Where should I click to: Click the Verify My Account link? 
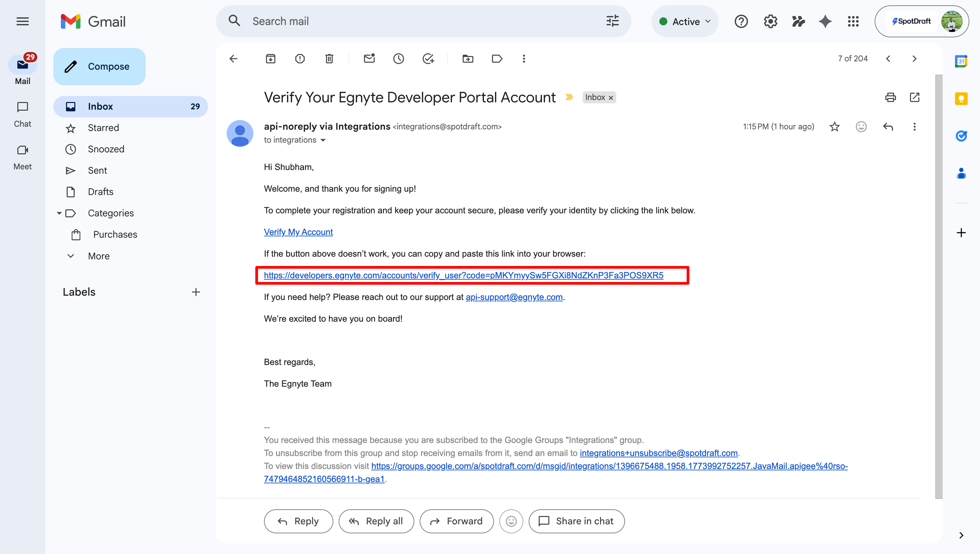[x=298, y=232]
